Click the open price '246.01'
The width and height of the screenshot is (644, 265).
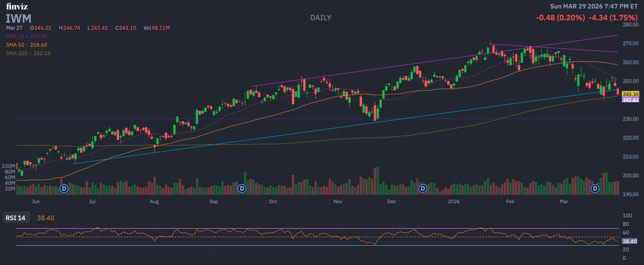(x=43, y=28)
